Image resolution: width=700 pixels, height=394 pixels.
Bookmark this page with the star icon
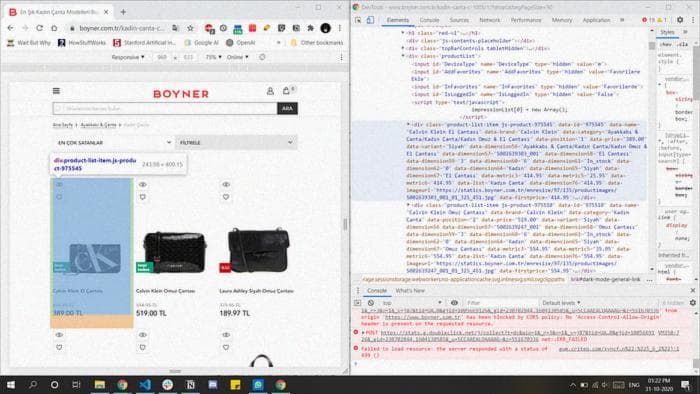pos(191,28)
